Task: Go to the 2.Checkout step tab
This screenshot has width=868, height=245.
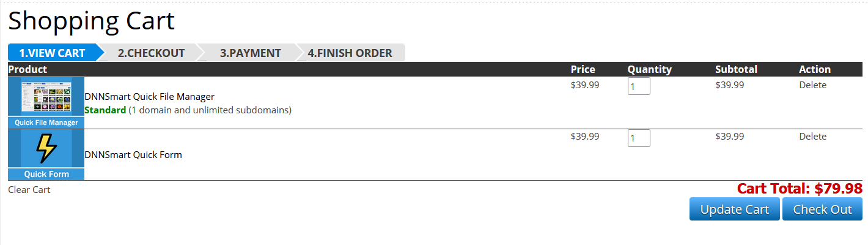Action: (x=151, y=53)
